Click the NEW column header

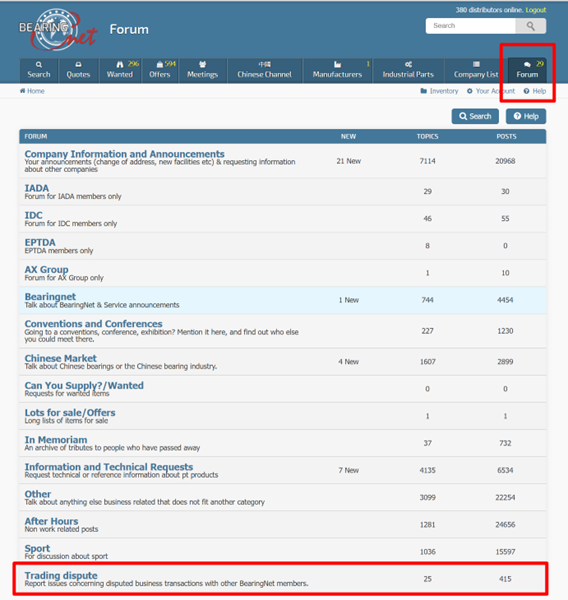tap(349, 137)
